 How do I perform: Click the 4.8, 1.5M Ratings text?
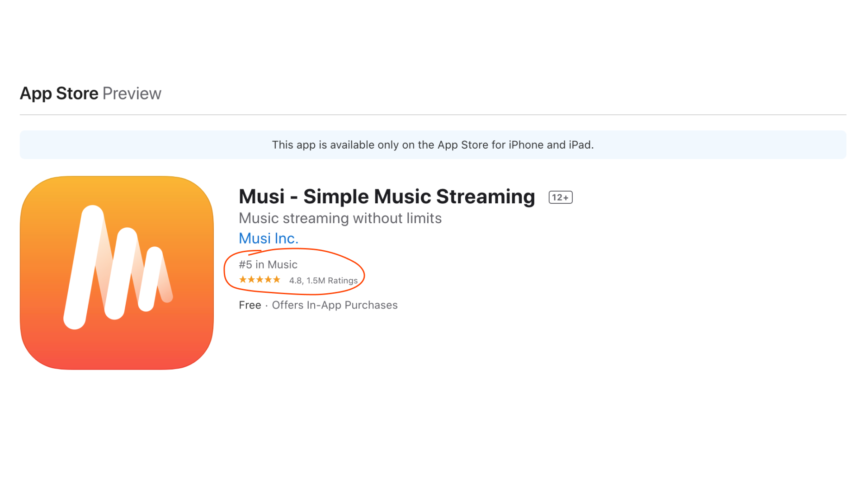pyautogui.click(x=324, y=281)
